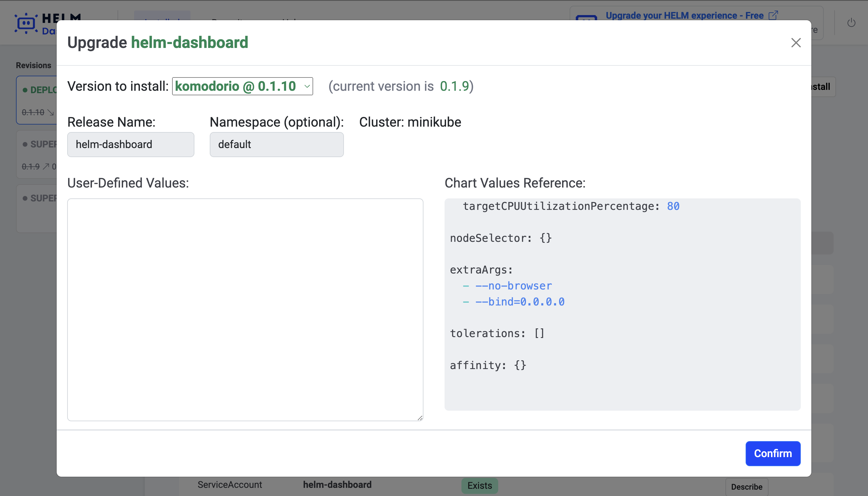Click the Exists status badge
Viewport: 868px width, 496px height.
click(479, 485)
